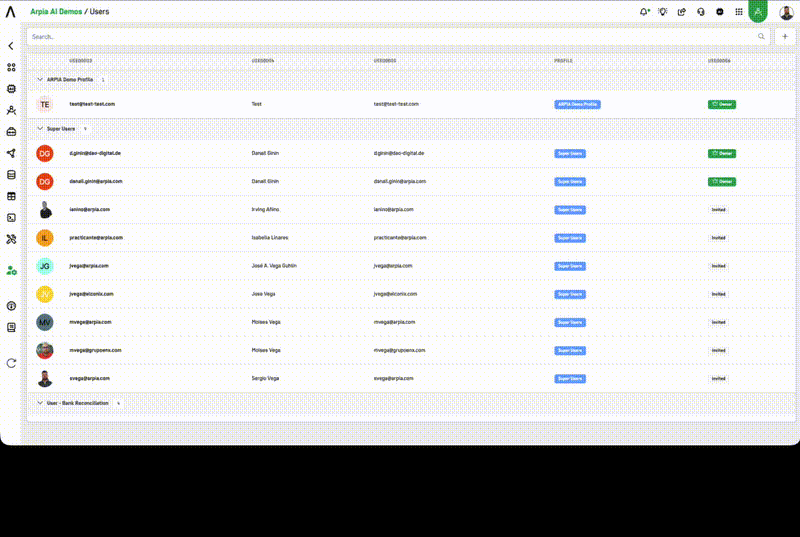
Task: Click the PROFILE column header
Action: click(563, 61)
